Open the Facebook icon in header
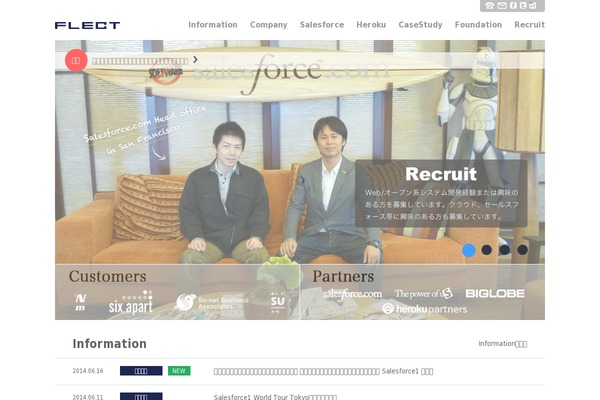 coord(513,5)
